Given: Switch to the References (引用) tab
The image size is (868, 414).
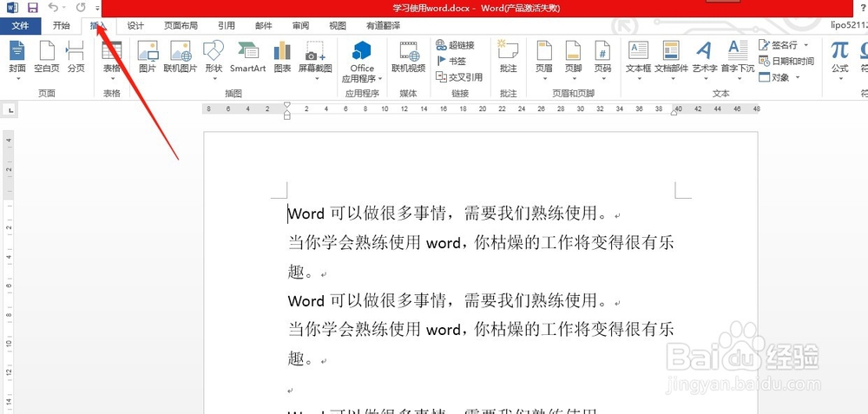Looking at the screenshot, I should [226, 25].
